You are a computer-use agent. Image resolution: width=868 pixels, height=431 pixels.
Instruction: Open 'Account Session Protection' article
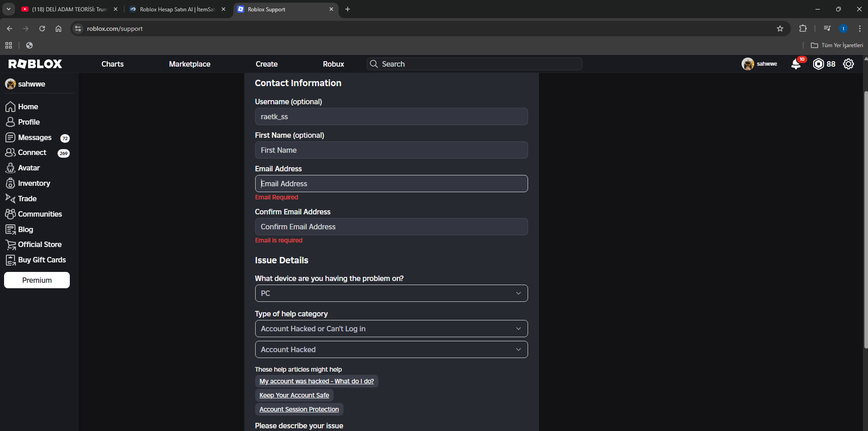pyautogui.click(x=299, y=409)
